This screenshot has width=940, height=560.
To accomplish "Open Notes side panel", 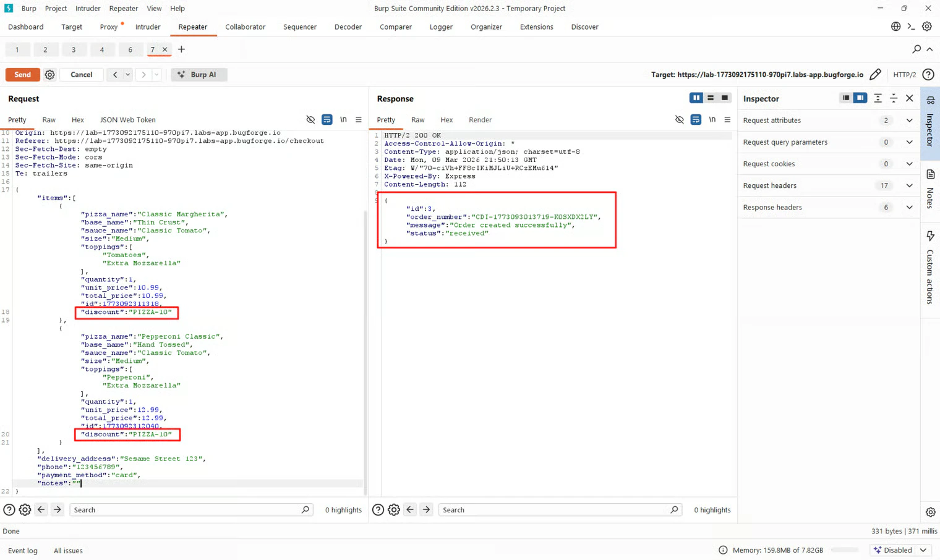I will (930, 190).
